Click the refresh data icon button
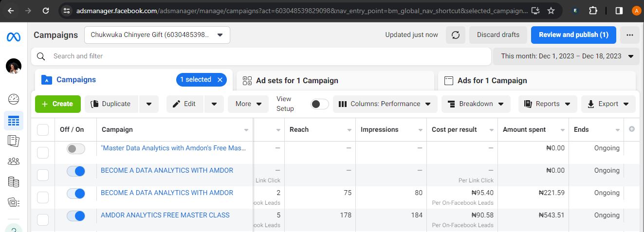644x232 pixels. click(x=456, y=35)
